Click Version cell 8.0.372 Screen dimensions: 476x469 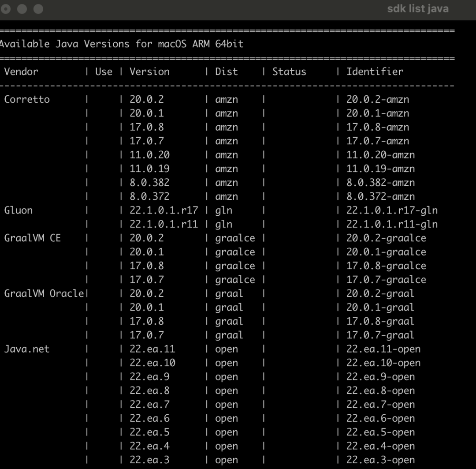pos(150,196)
